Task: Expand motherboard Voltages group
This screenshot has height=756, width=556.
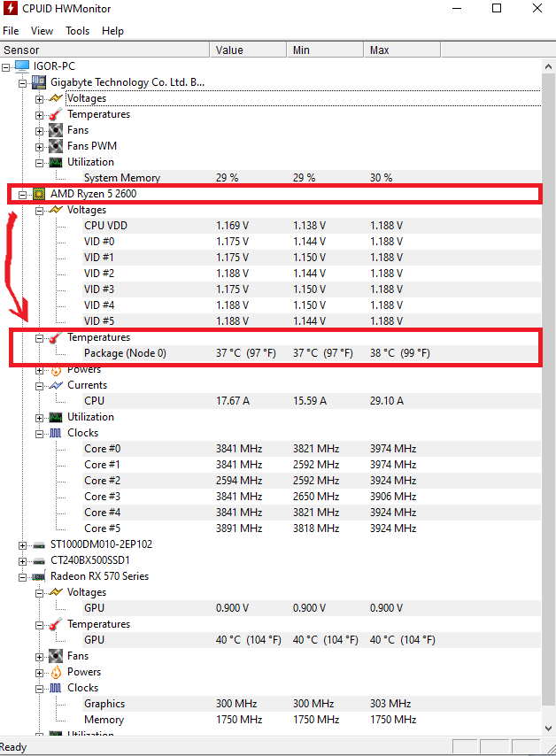Action: pyautogui.click(x=40, y=99)
